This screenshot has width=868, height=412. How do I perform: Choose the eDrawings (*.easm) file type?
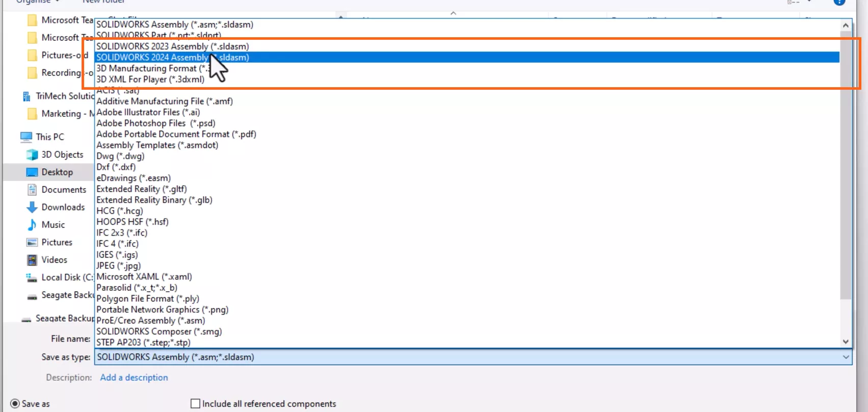(x=134, y=178)
